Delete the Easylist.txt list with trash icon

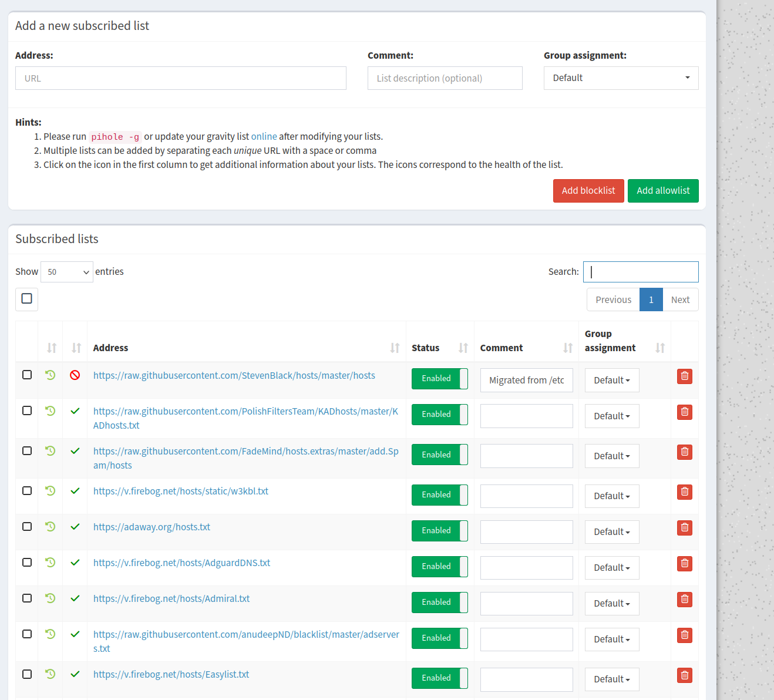684,675
